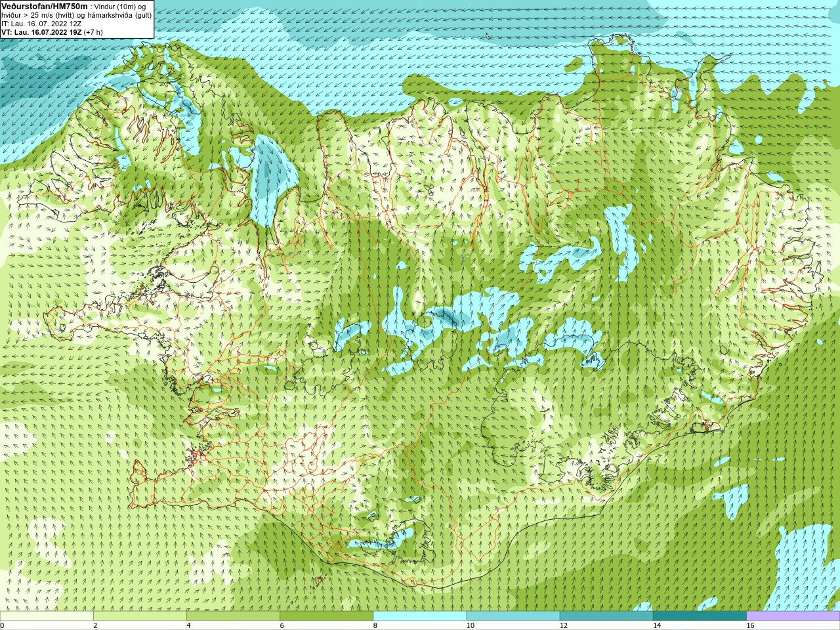The image size is (840, 630).
Task: Click the '16' label on the color scale
Action: 750,625
